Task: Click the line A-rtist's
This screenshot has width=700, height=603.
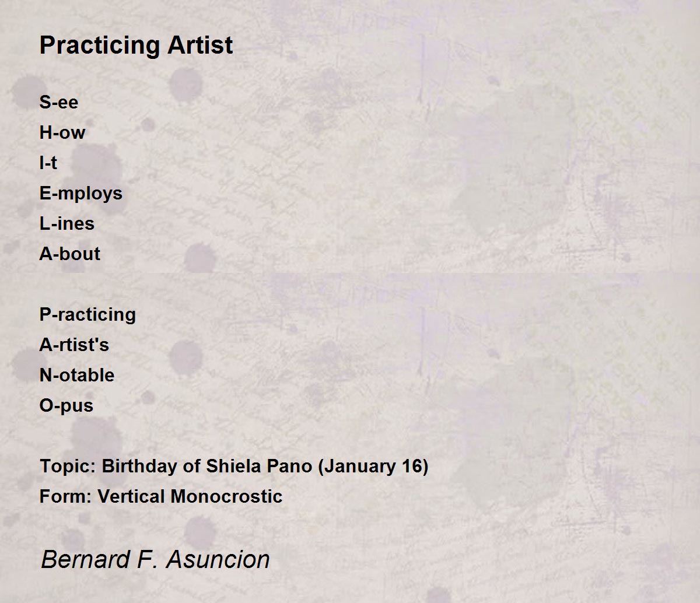Action: click(x=74, y=345)
